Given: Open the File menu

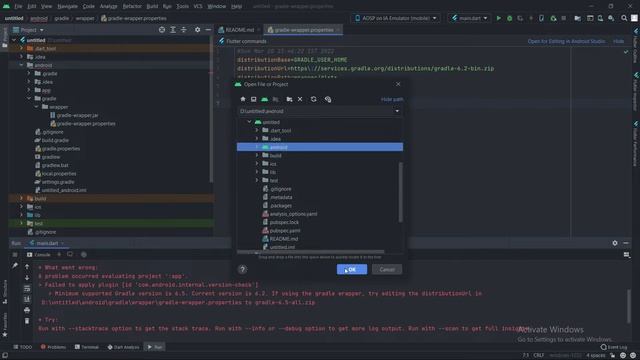Looking at the screenshot, I should pos(18,6).
